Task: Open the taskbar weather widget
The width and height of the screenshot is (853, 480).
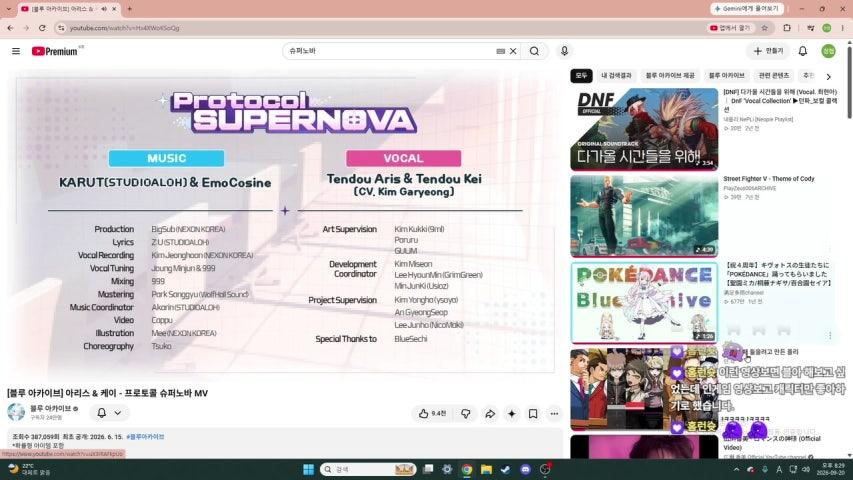Action: [30, 469]
